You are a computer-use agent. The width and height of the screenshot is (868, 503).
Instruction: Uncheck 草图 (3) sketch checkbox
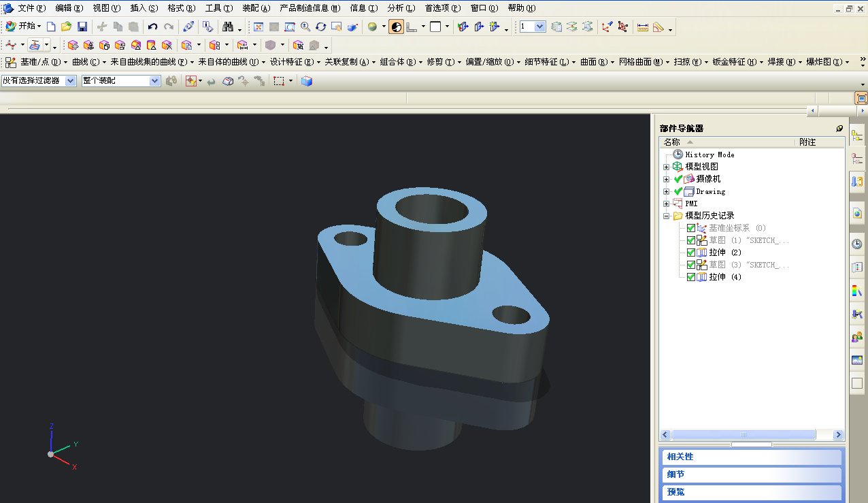(691, 265)
